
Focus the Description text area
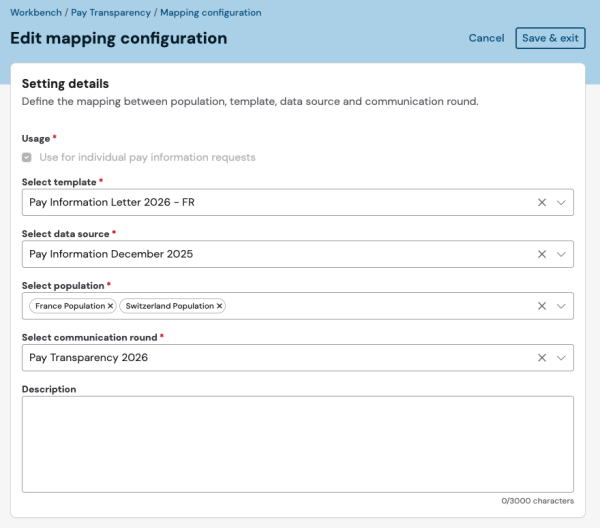pos(298,444)
